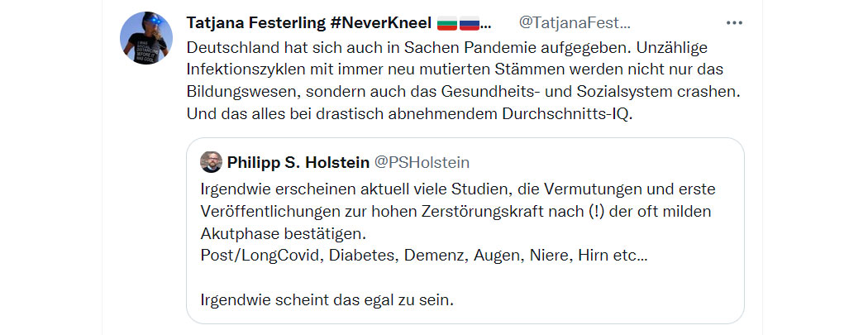Viewport: 868px width, 335px height.
Task: Open the three-dot more options menu
Action: (x=734, y=23)
